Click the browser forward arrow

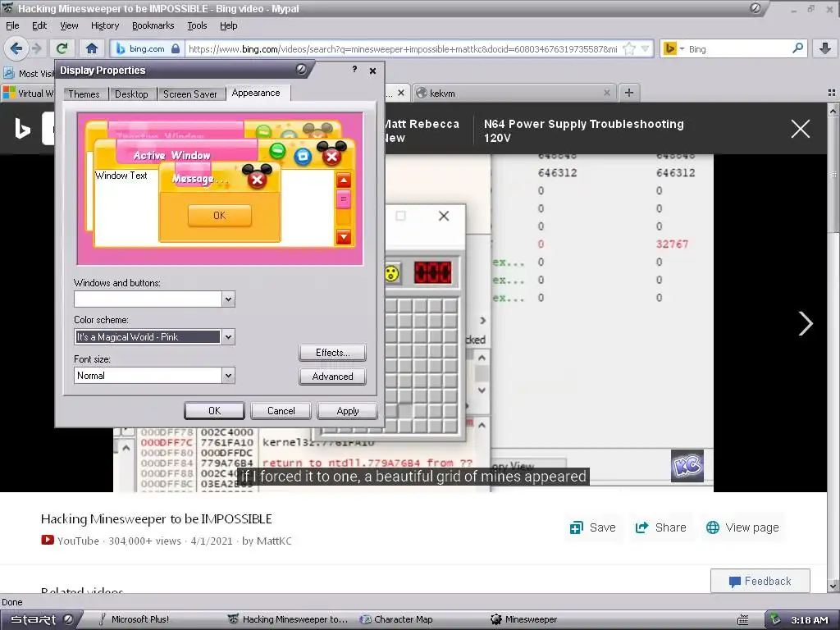coord(36,48)
